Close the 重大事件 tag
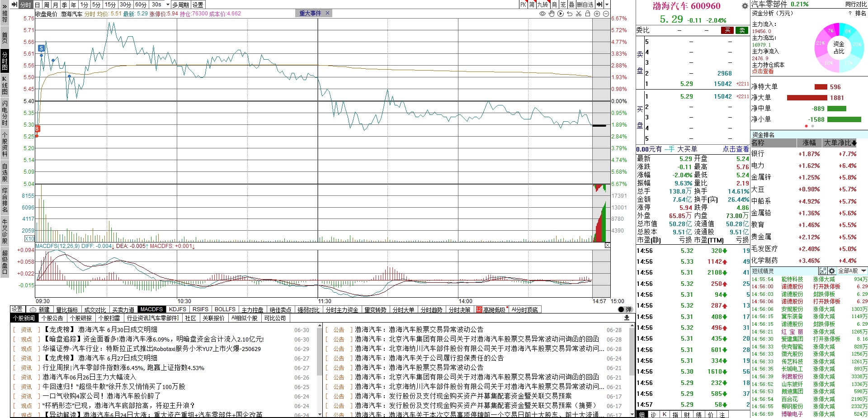Screen dimensions: 868x418 pos(328,13)
